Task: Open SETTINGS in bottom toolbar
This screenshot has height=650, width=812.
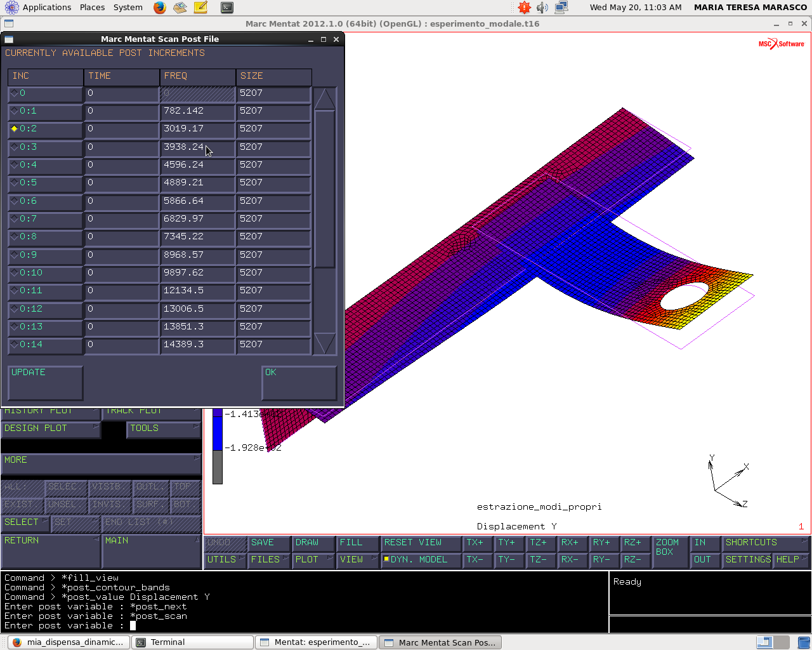Action: 748,560
